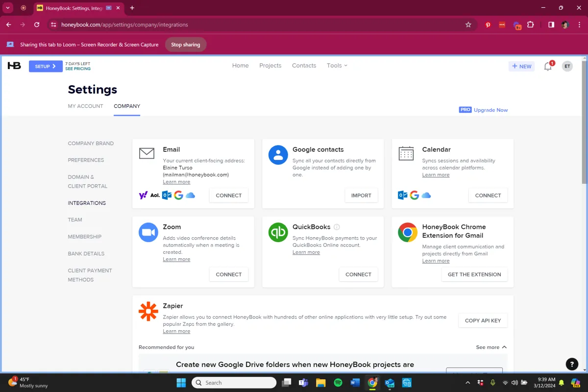This screenshot has width=588, height=392.
Task: Show hidden system tray icons
Action: click(467, 383)
